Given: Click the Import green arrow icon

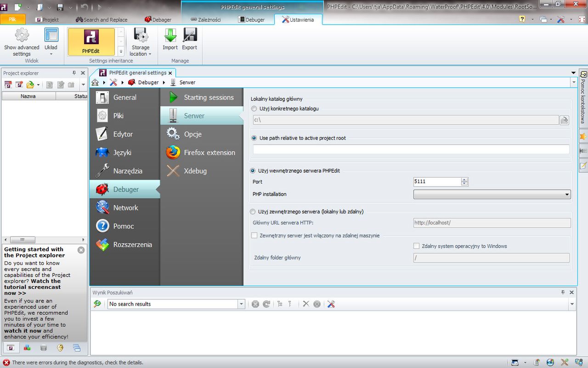Looking at the screenshot, I should [170, 35].
